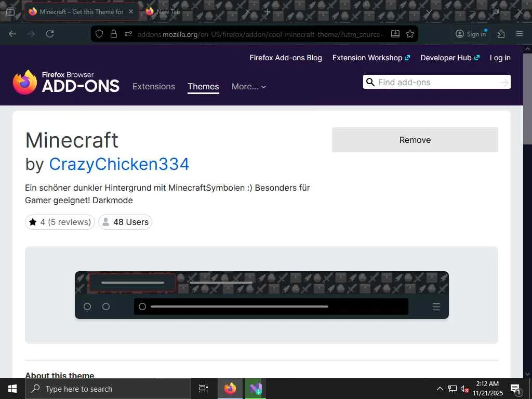View site security padlock info
Screen dimensions: 532x399
114,34
